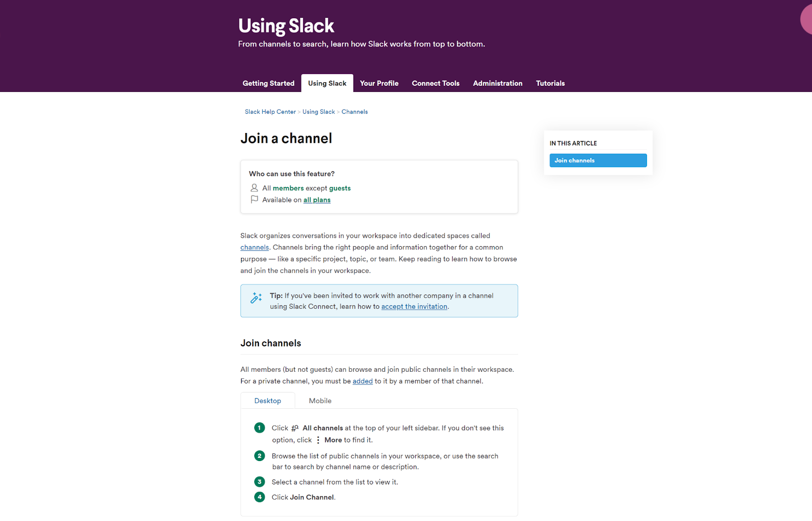Screen dimensions: 812x521
Task: Click the person icon beside All members
Action: coord(254,187)
